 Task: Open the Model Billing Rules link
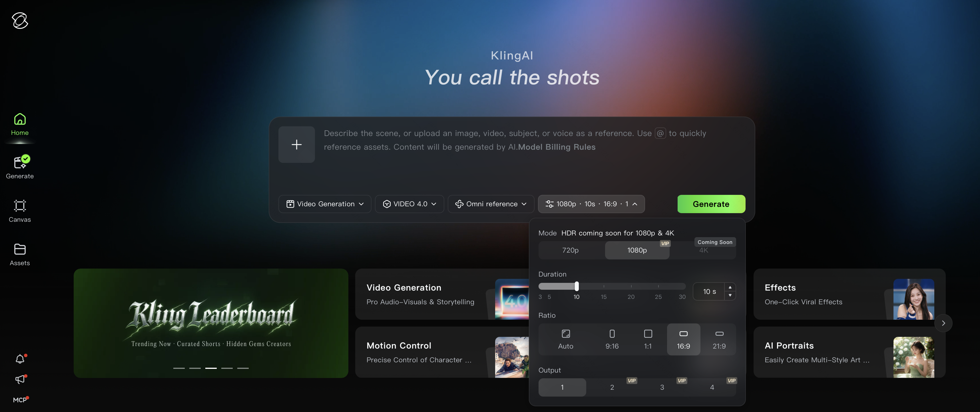point(557,147)
